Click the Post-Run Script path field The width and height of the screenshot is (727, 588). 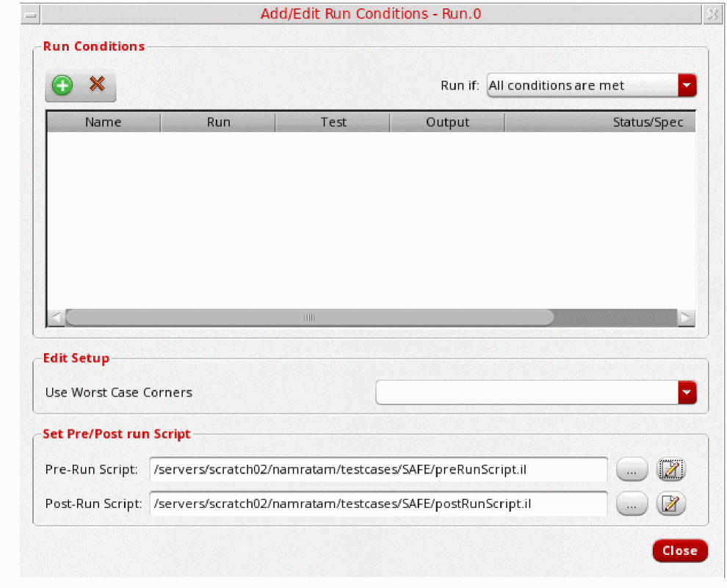pyautogui.click(x=378, y=504)
